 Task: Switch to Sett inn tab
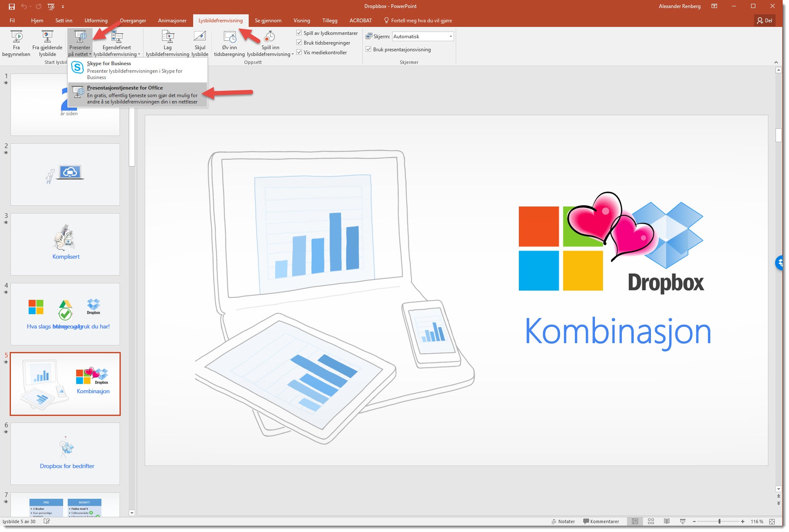tap(64, 20)
